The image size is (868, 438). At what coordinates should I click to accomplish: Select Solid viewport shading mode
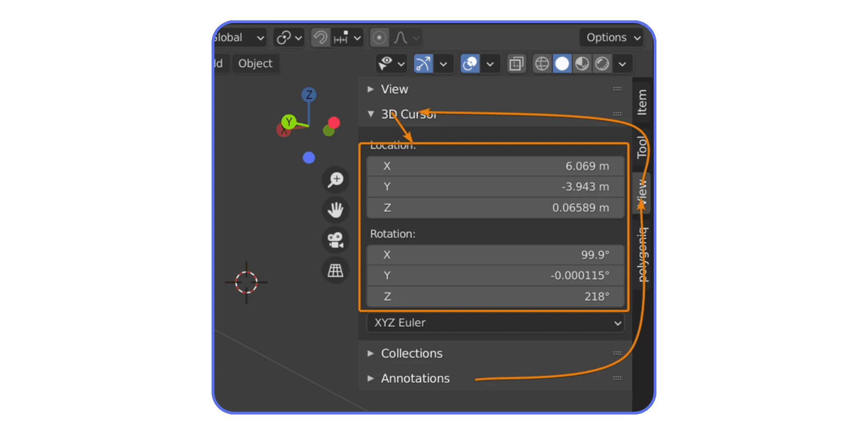(x=562, y=64)
